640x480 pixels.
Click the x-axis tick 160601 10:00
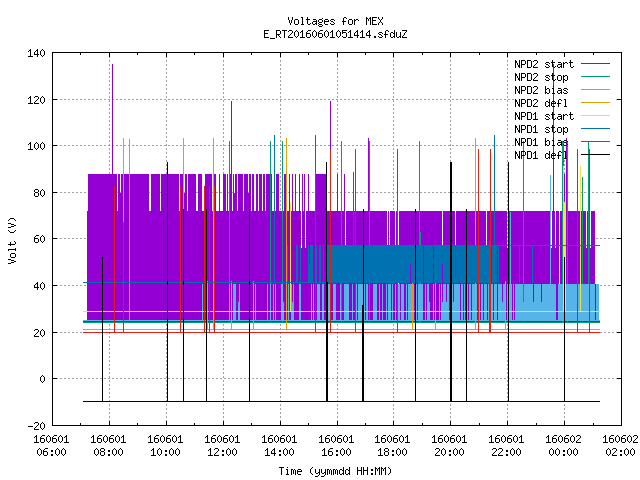pyautogui.click(x=165, y=446)
